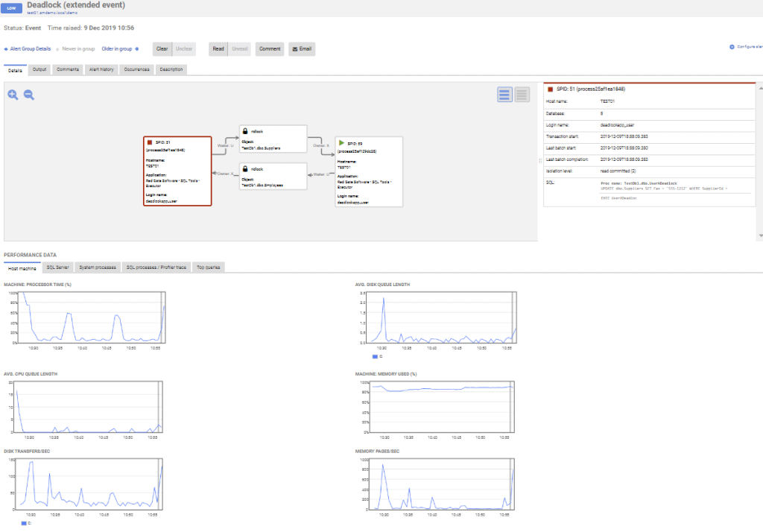The image size is (763, 532).
Task: Click the Clear button to clear the alert
Action: pyautogui.click(x=162, y=48)
